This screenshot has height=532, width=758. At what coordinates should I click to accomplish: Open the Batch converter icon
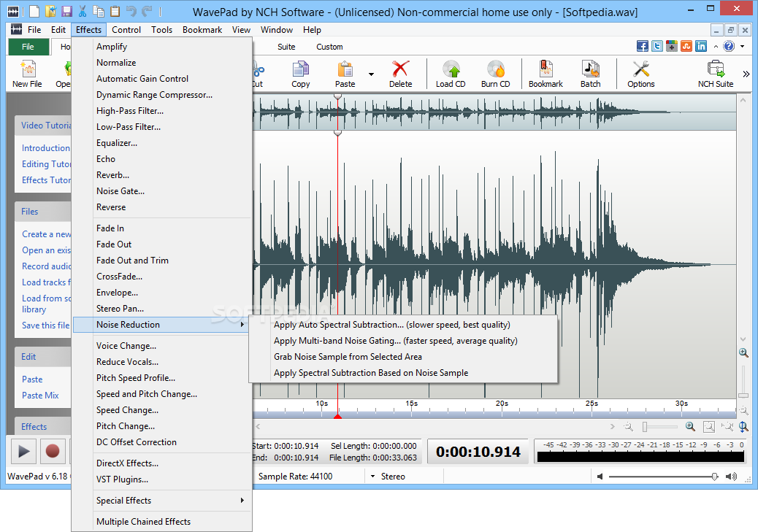pos(590,69)
